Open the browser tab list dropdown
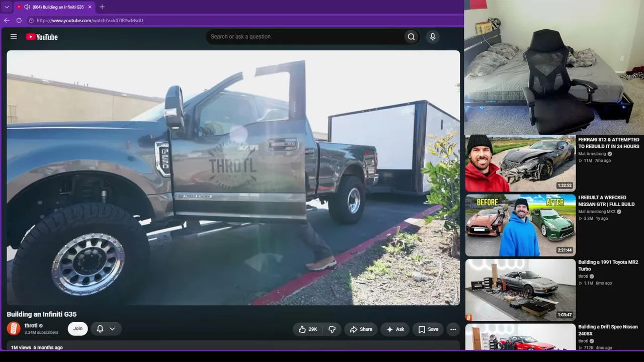 point(7,7)
